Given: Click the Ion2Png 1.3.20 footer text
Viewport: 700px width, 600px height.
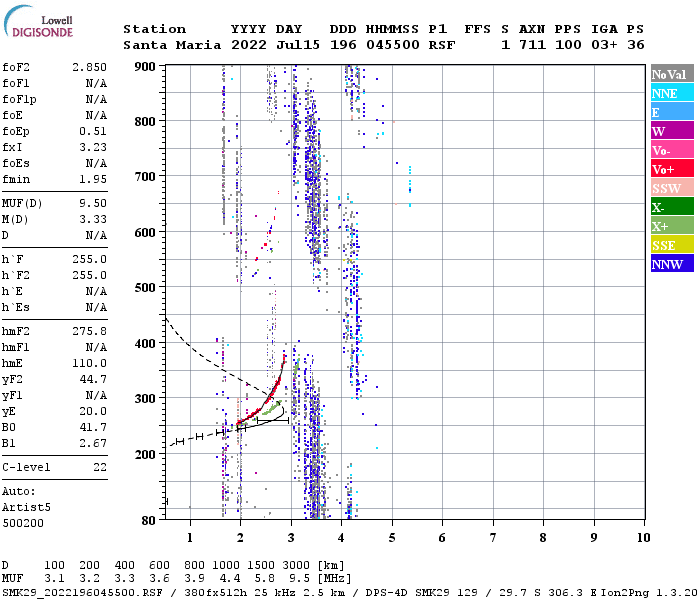Looking at the screenshot, I should (x=648, y=593).
